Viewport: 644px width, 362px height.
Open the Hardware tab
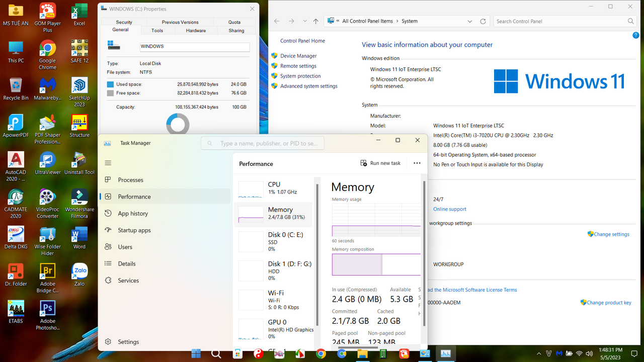196,30
